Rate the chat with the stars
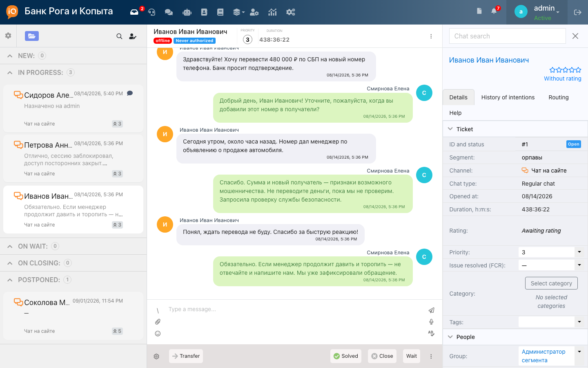588x368 pixels. click(565, 70)
